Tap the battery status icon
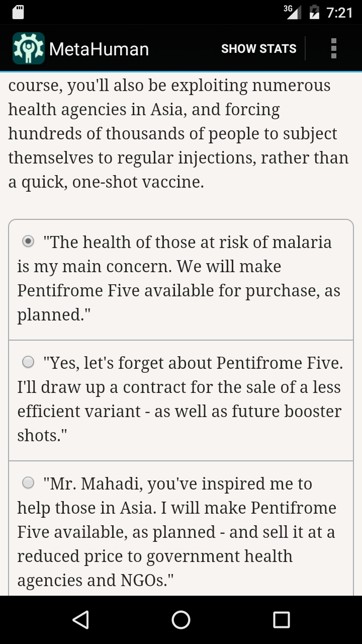This screenshot has width=362, height=644. click(x=315, y=12)
